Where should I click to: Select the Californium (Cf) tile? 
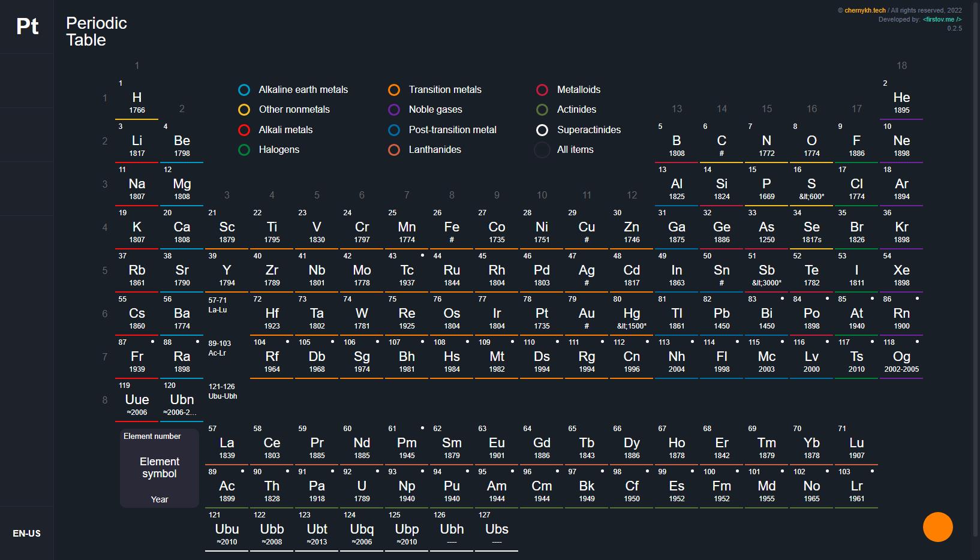(632, 487)
